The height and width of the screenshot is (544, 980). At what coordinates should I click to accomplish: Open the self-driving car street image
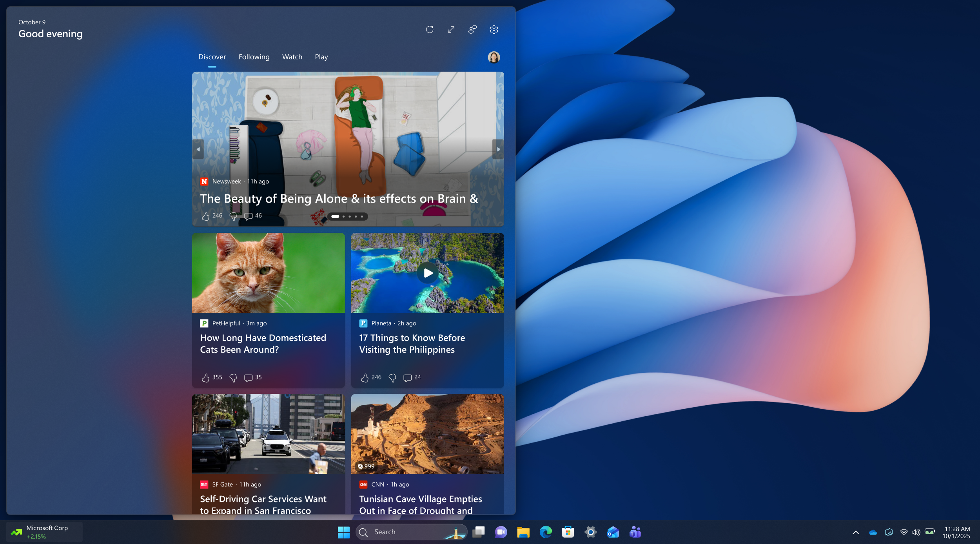269,434
